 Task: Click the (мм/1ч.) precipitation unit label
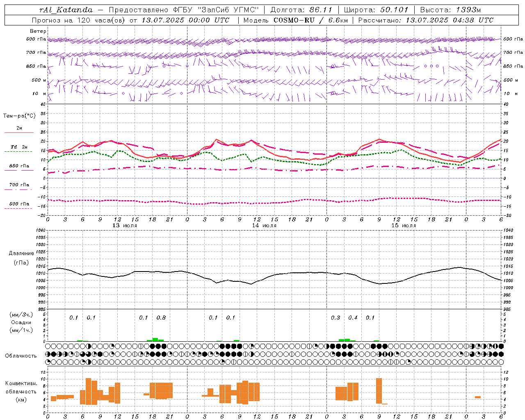click(21, 330)
